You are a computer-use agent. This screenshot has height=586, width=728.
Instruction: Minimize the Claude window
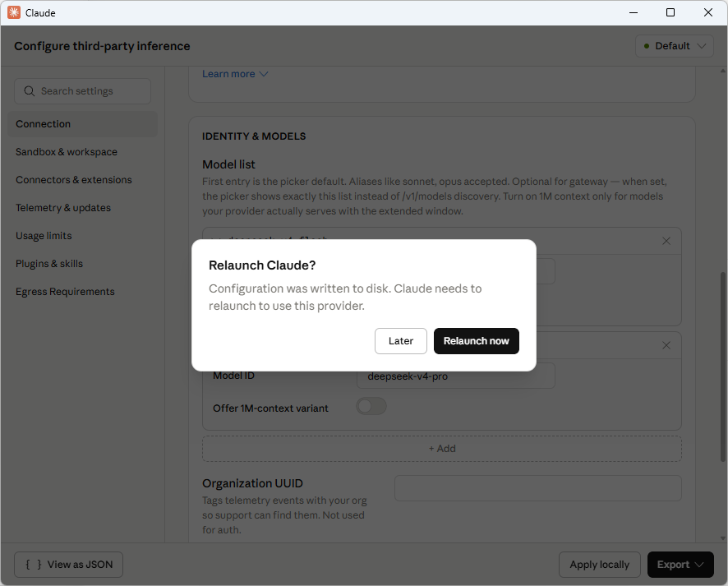point(634,12)
